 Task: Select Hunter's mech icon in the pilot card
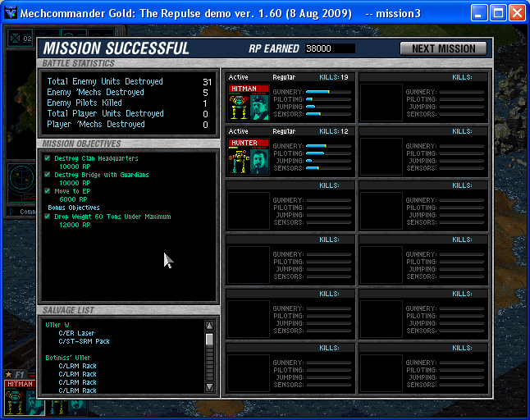(x=239, y=161)
